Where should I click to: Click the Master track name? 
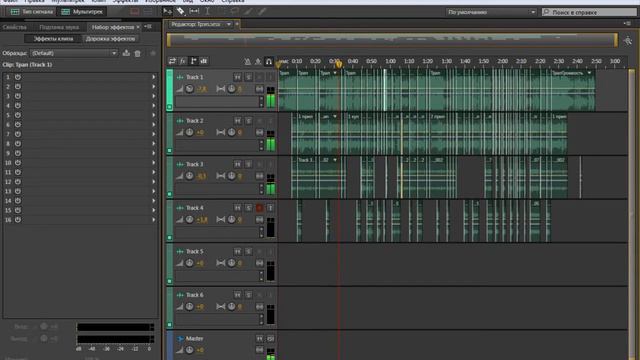194,338
